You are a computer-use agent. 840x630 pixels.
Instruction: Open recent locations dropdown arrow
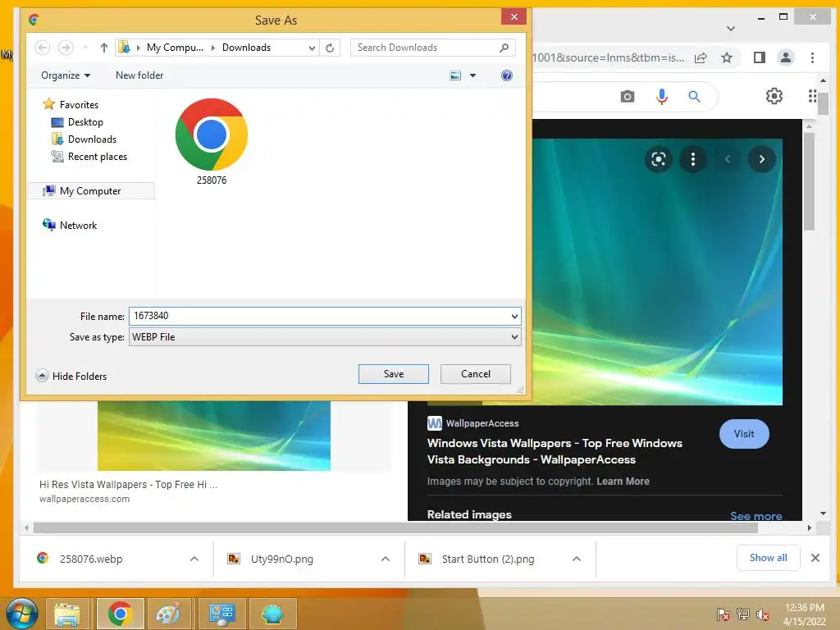(85, 48)
